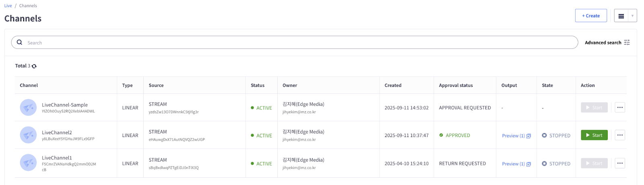Viewport: 644px width, 185px height.
Task: Click the refresh icon next to Total 3
Action: pos(34,66)
